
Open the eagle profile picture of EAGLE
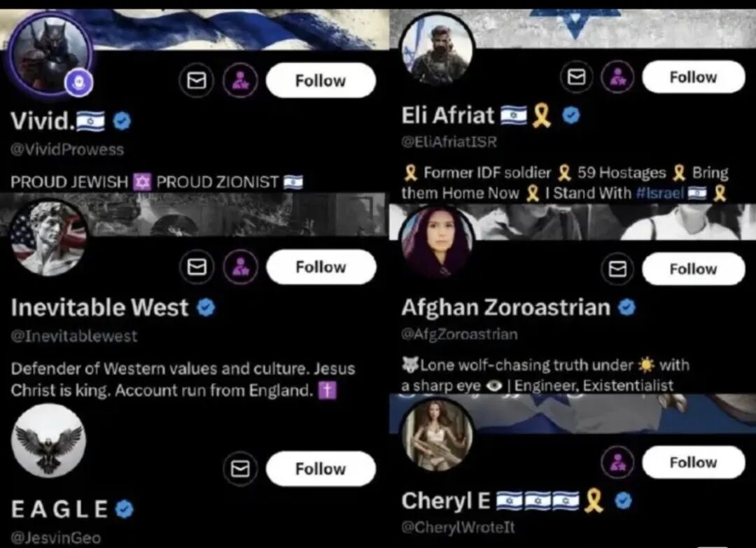(x=48, y=440)
